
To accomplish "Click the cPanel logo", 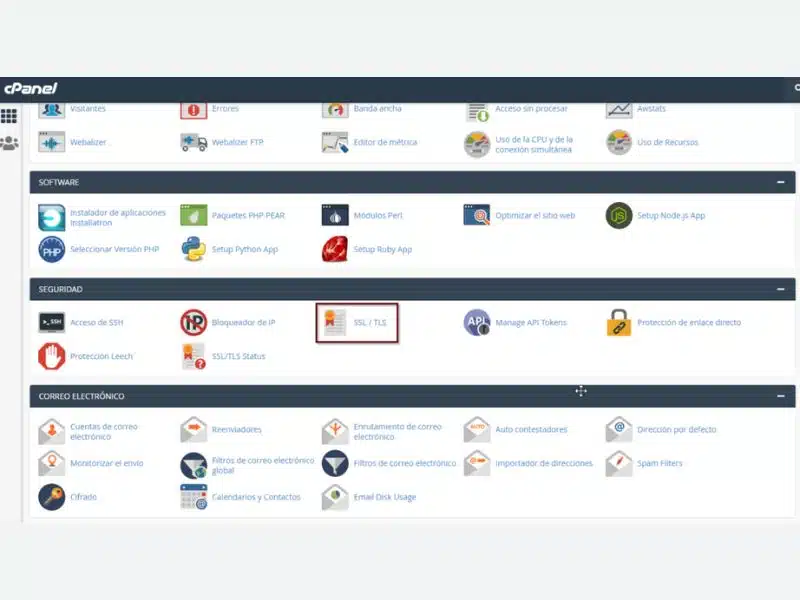I will coord(30,88).
